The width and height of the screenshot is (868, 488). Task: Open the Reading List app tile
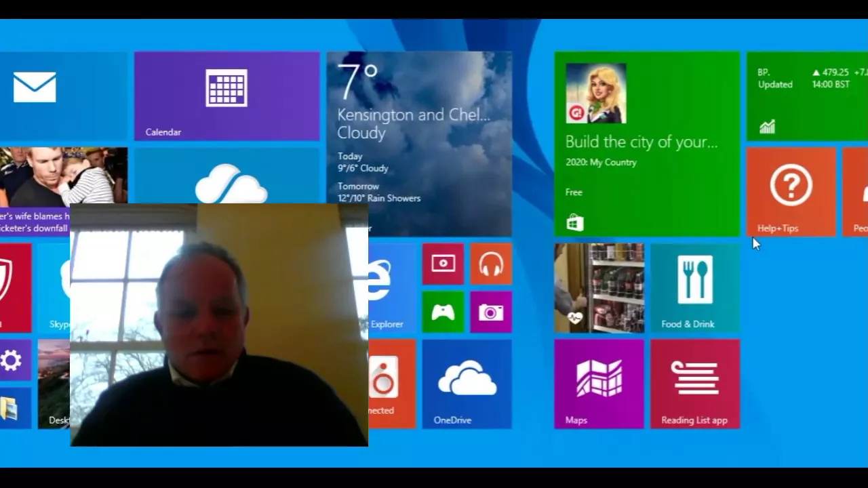click(x=695, y=384)
